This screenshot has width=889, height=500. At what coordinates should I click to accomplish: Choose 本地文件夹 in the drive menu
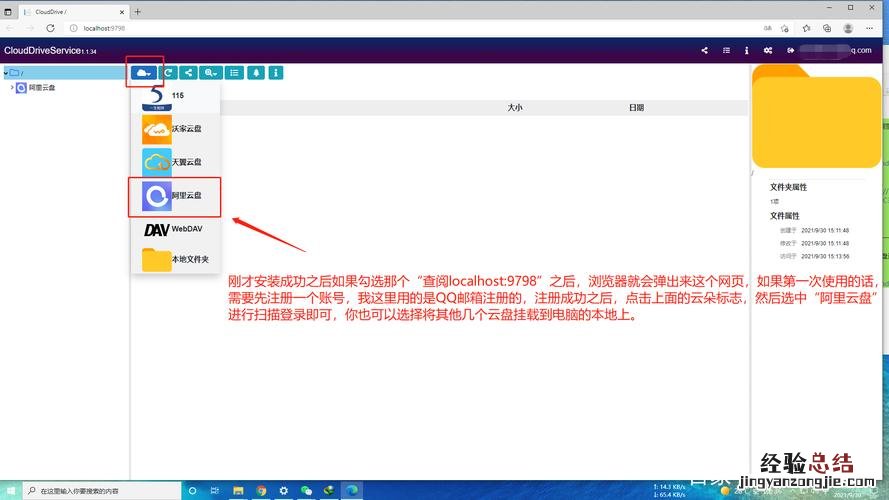coord(175,260)
